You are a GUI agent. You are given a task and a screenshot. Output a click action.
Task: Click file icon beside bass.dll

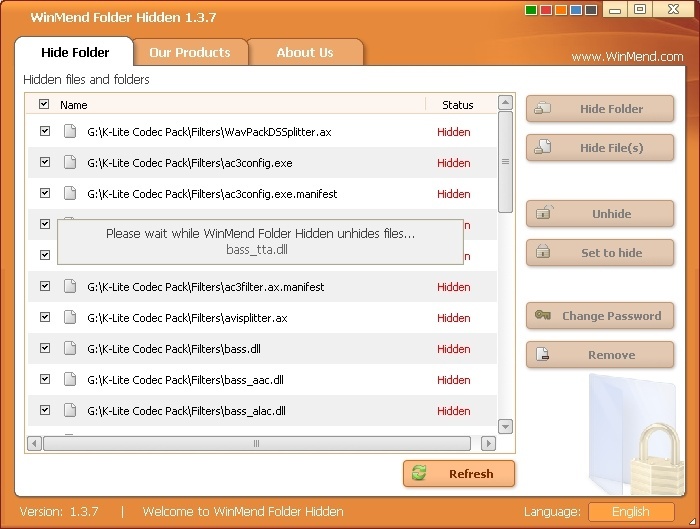coord(70,348)
